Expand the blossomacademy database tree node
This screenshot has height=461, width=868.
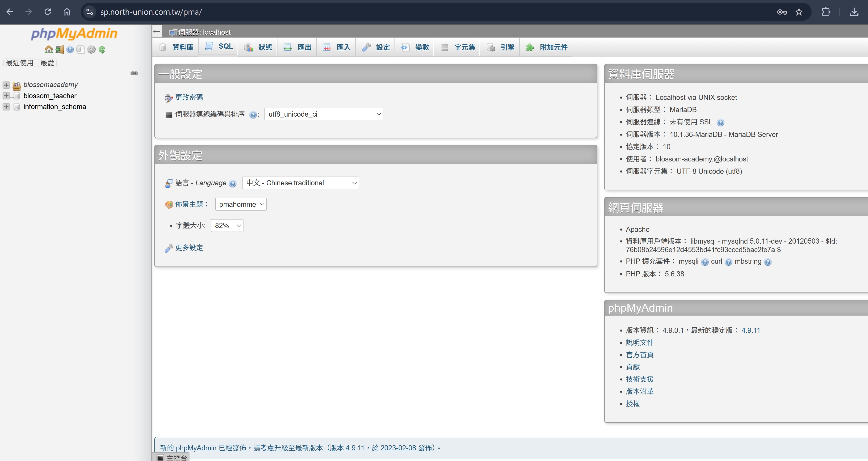6,85
